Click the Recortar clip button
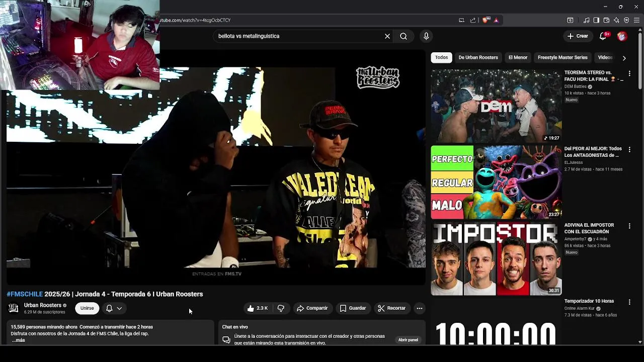Screen dimensions: 644x362 (391, 308)
